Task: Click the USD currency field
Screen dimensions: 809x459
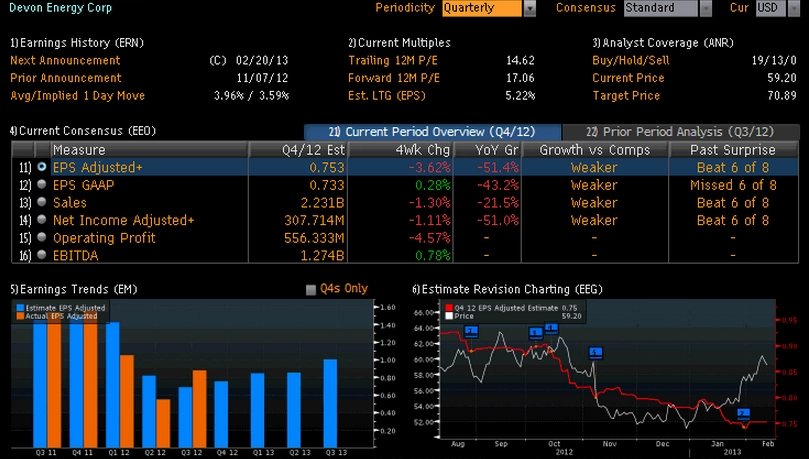Action: click(x=771, y=8)
